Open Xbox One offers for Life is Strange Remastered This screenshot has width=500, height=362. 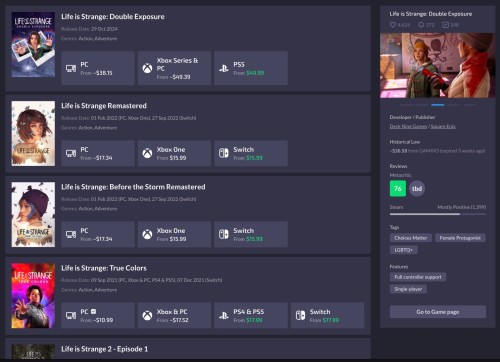(x=174, y=153)
